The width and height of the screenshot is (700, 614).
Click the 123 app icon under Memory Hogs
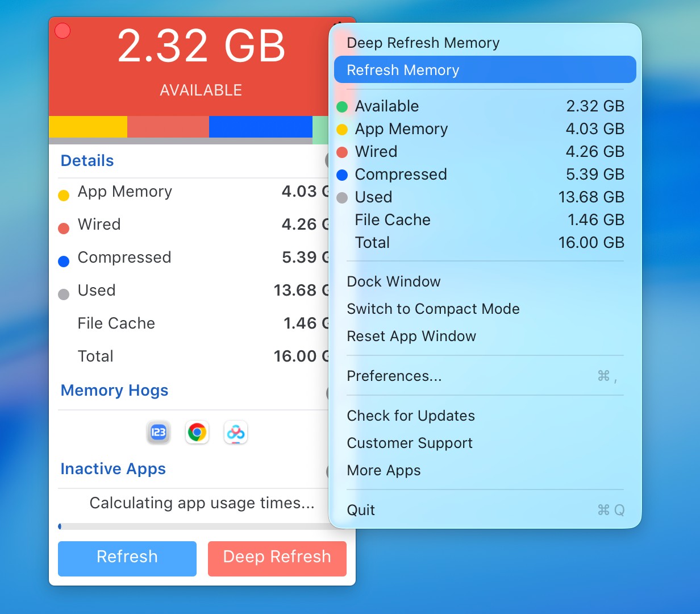pyautogui.click(x=159, y=433)
